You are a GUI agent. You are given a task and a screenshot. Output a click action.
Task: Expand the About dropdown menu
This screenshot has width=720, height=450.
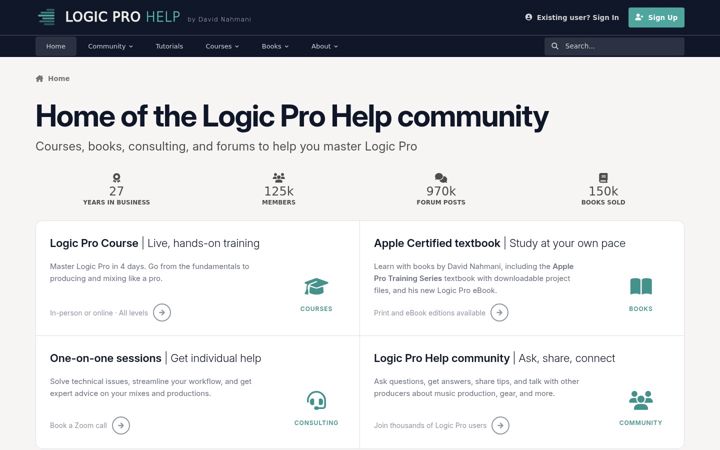324,46
